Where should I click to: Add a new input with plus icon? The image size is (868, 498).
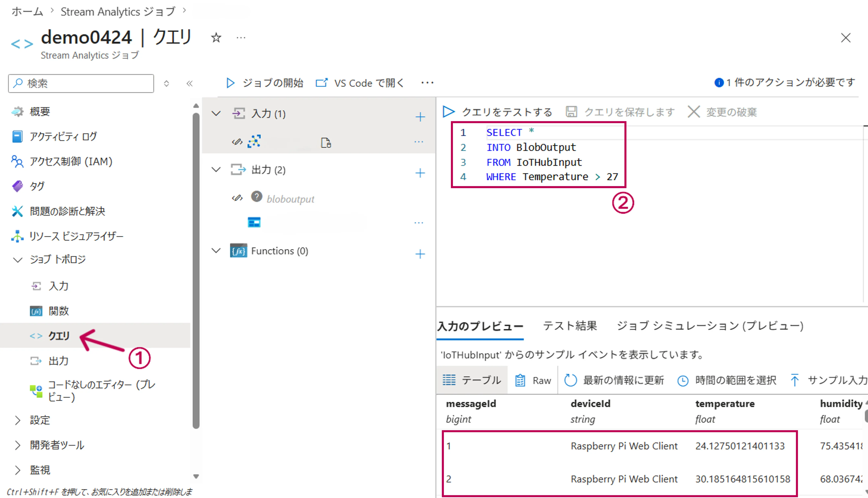point(420,117)
